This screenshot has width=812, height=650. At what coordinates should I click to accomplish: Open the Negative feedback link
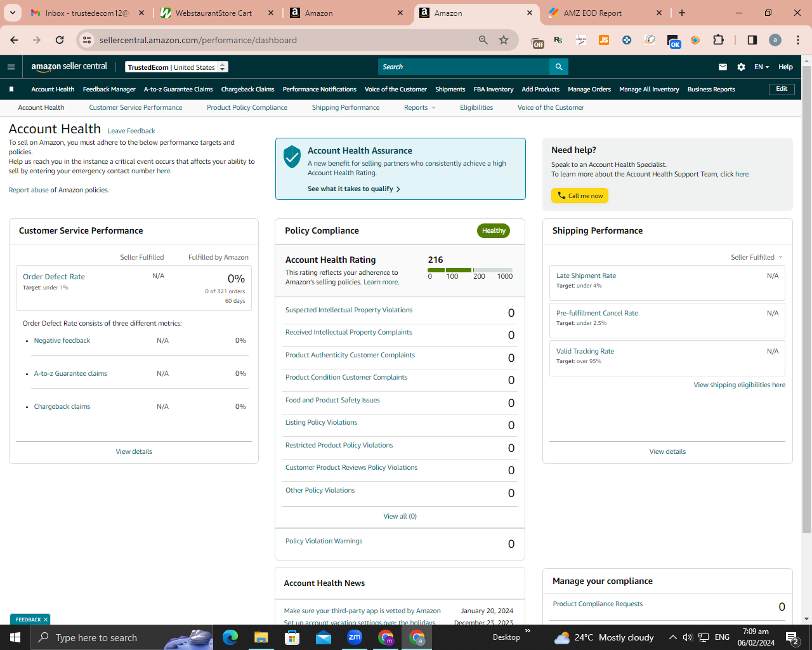coord(62,341)
